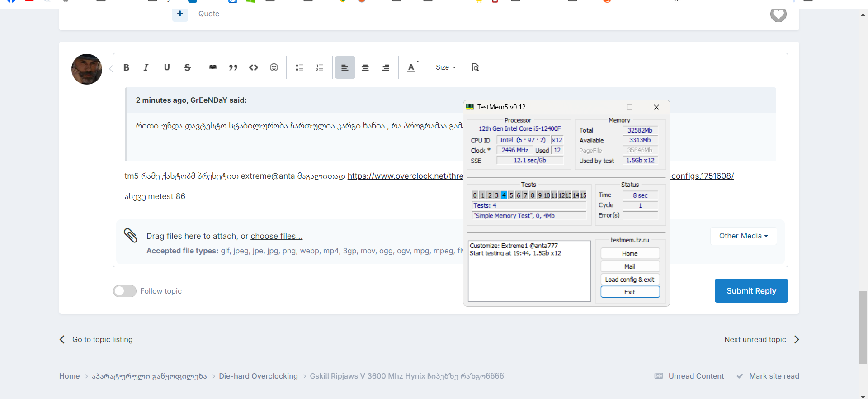Click the plus multiquote button
The height and width of the screenshot is (399, 868).
[x=180, y=14]
